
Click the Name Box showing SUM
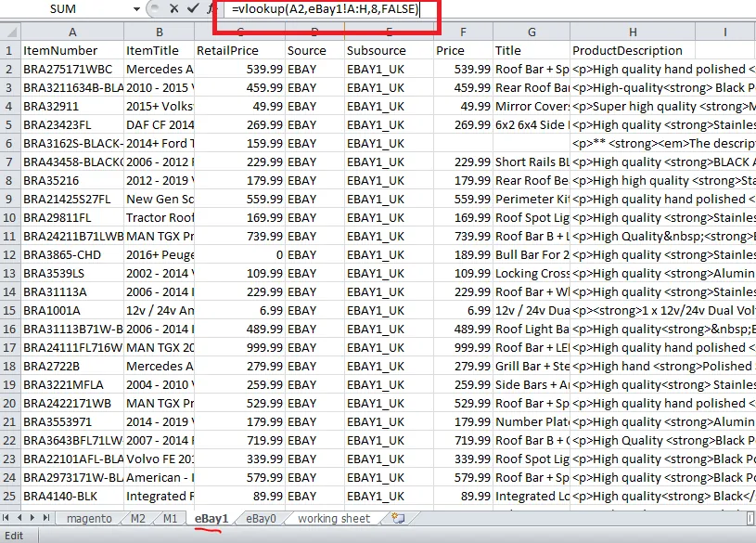[65, 9]
